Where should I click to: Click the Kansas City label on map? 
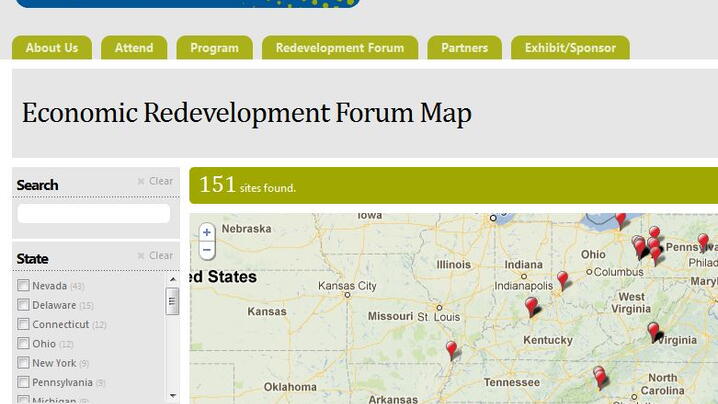pos(347,286)
